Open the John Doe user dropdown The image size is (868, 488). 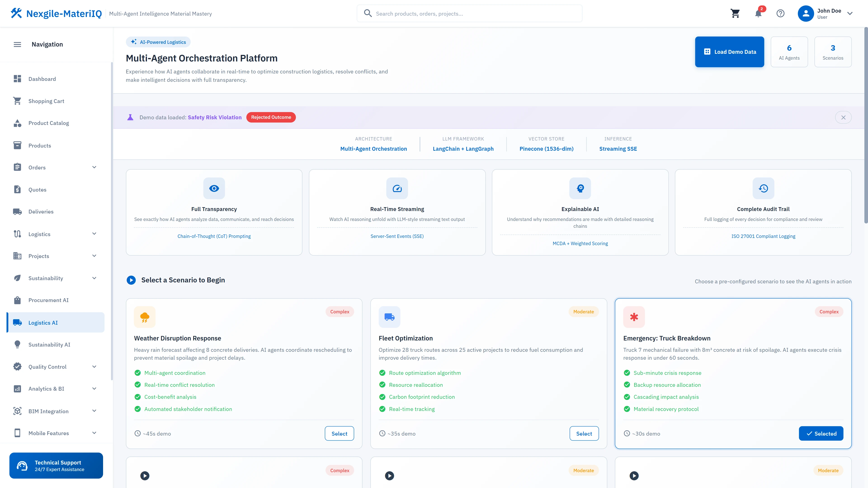[x=850, y=14]
